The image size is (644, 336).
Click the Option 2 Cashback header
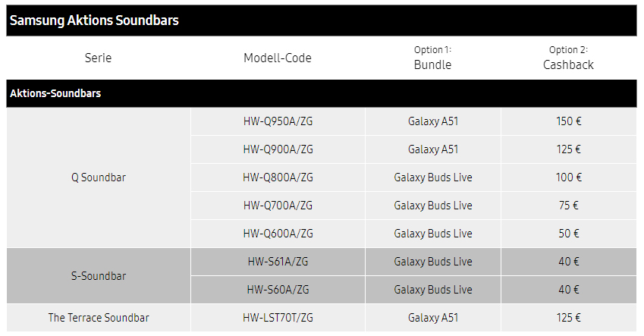click(568, 58)
